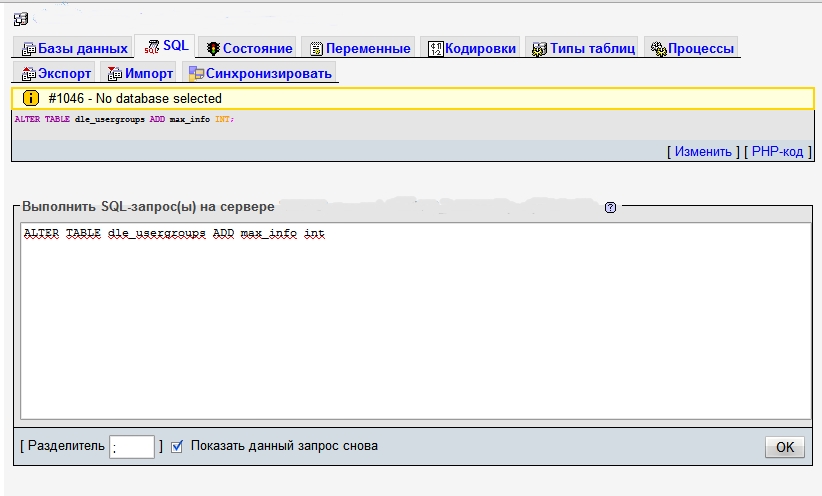Click the Import tab icon
The image size is (822, 496).
115,74
